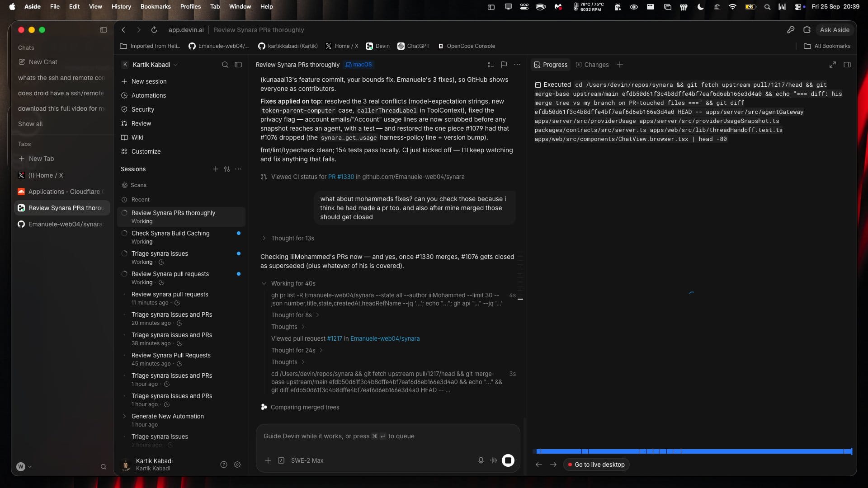Attach a file with the composer plus
The image size is (868, 488).
tap(268, 460)
